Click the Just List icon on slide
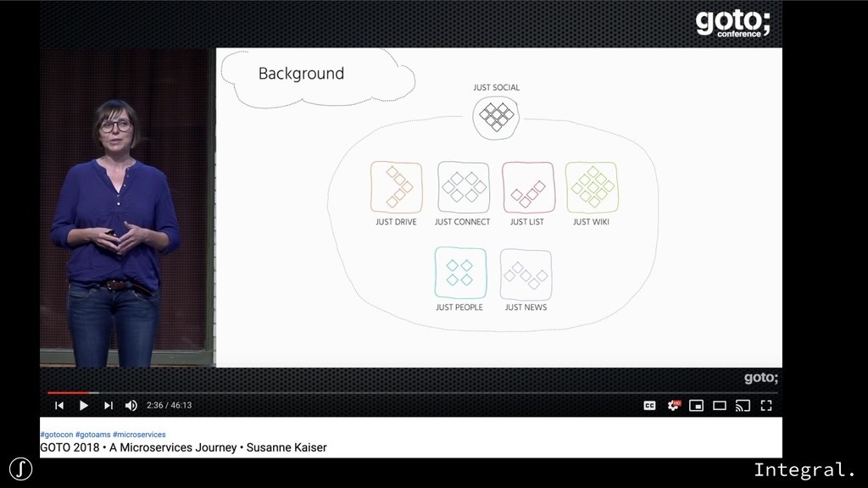The width and height of the screenshot is (868, 488). (528, 187)
